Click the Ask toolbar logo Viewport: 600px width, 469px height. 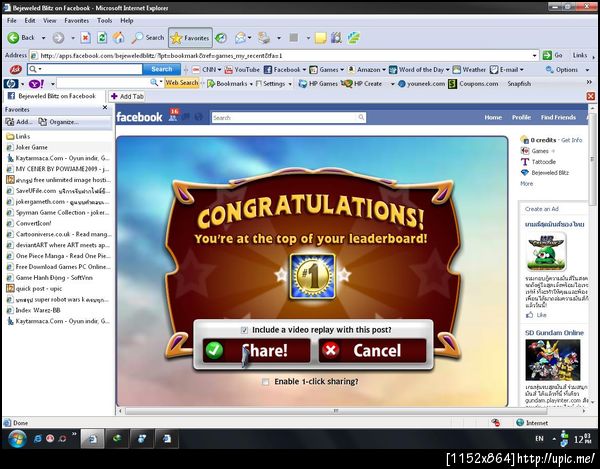(15, 69)
